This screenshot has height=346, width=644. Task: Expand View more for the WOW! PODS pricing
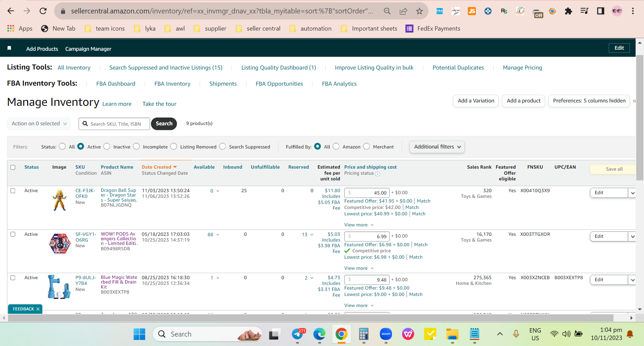click(x=359, y=268)
